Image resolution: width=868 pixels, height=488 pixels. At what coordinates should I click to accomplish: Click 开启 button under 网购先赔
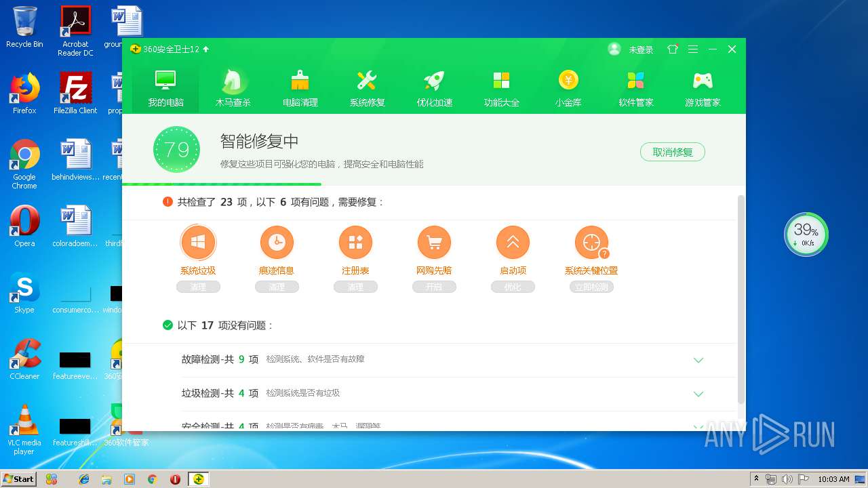[x=434, y=287]
